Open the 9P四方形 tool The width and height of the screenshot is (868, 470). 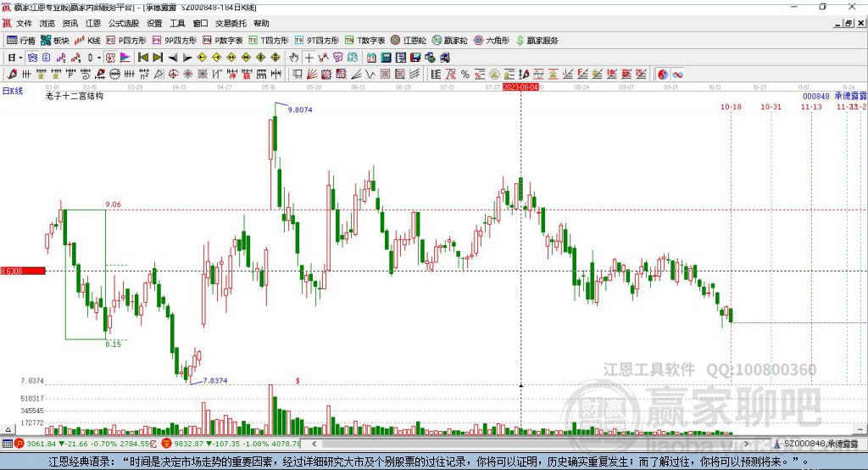click(175, 41)
